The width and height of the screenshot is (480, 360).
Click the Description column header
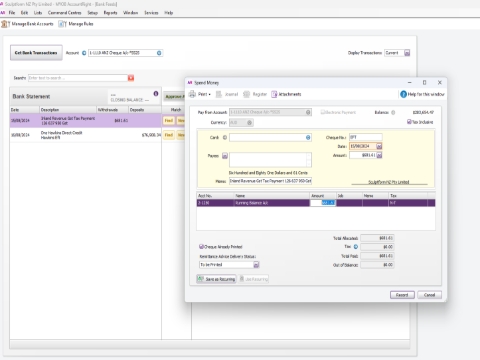(68, 110)
